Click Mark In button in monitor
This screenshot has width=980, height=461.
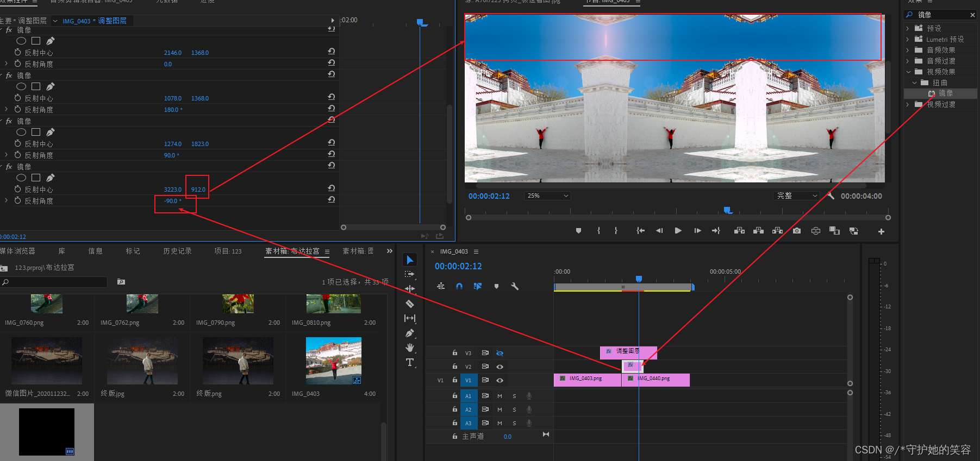coord(598,231)
